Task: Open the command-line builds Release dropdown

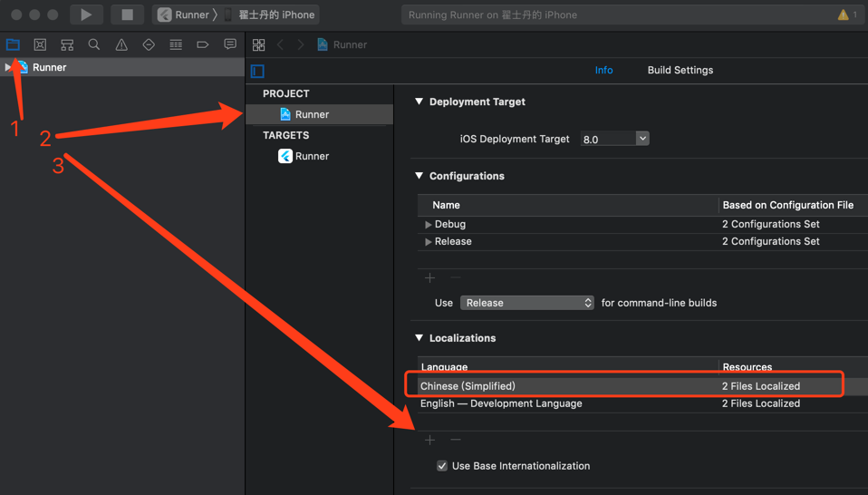Action: [x=526, y=303]
